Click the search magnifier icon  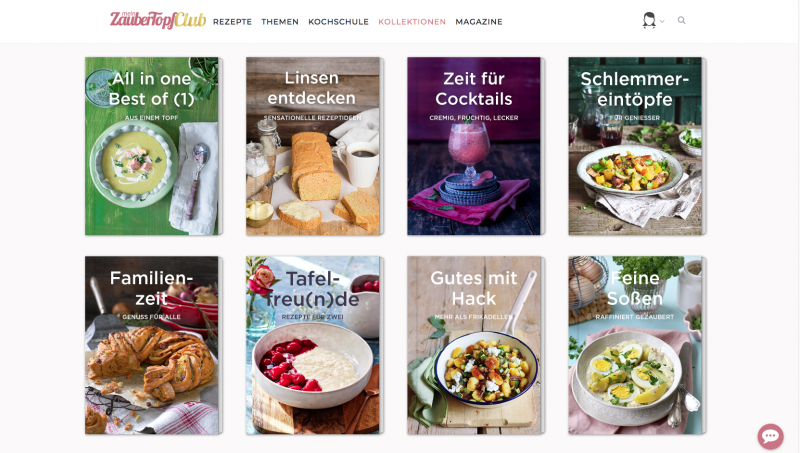point(681,20)
